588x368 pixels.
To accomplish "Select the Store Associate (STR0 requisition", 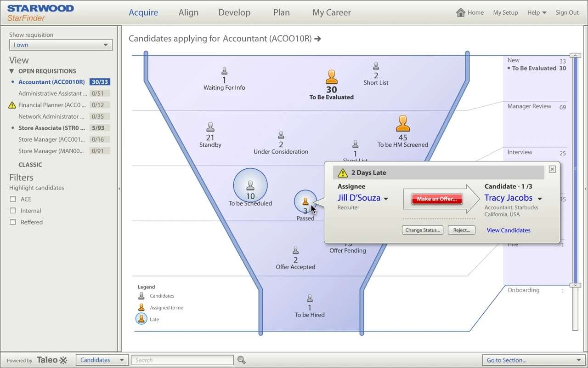I will pos(52,128).
